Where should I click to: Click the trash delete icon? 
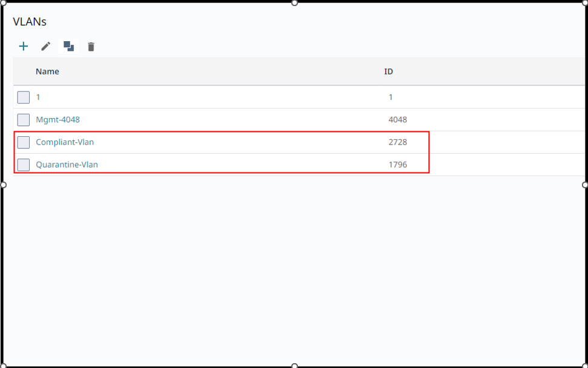click(x=91, y=47)
